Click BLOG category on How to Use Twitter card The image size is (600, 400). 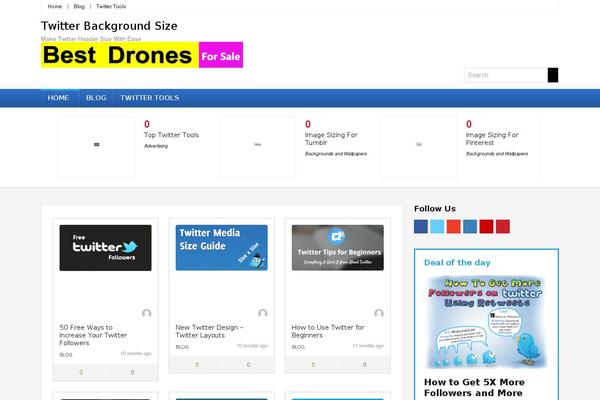(x=298, y=347)
